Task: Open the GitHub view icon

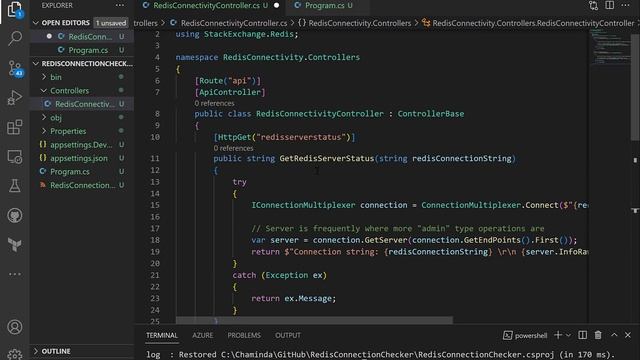Action: pyautogui.click(x=15, y=216)
